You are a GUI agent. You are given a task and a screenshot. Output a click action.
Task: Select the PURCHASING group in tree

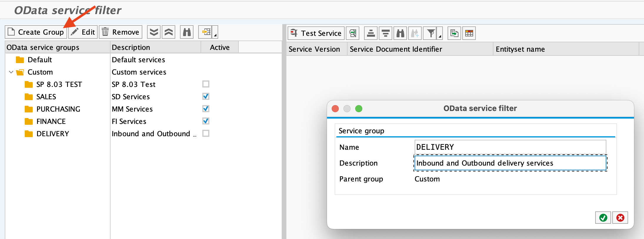click(x=58, y=109)
